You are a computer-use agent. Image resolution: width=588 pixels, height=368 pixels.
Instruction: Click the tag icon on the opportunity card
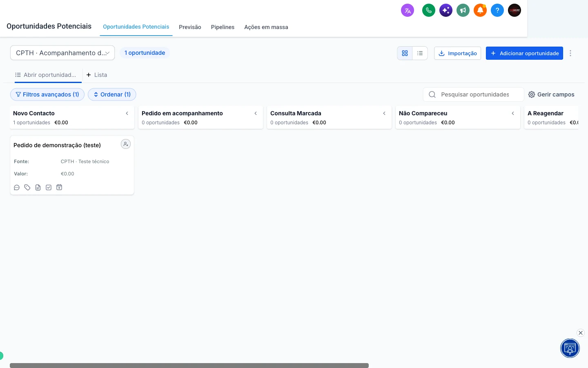click(27, 188)
